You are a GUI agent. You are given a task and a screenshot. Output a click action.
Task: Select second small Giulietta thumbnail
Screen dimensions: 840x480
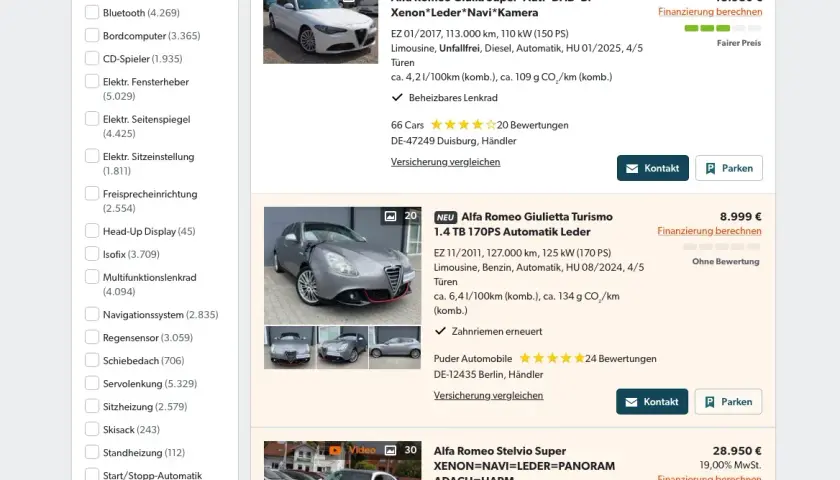[x=342, y=348]
